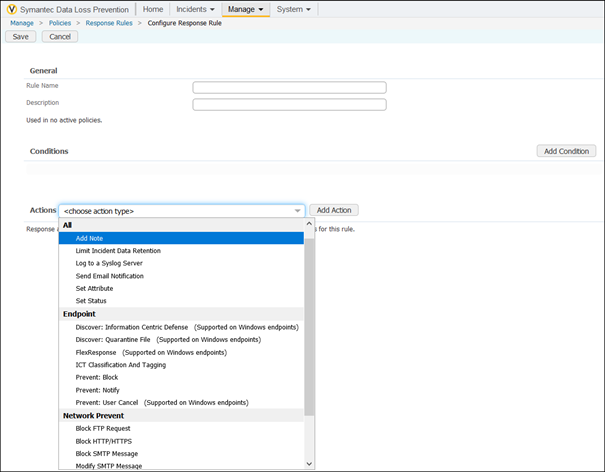Select Prevent: Block action
Viewport: 605px width, 472px height.
point(181,377)
